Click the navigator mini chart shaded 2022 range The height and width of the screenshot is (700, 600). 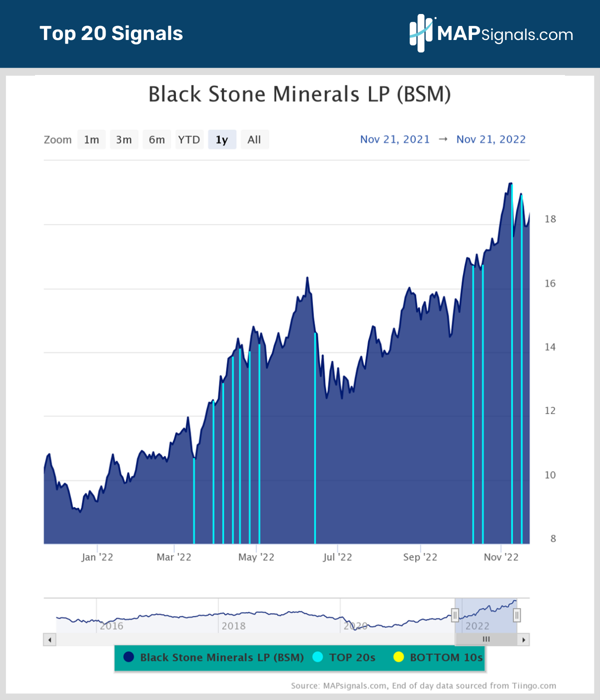(x=486, y=615)
